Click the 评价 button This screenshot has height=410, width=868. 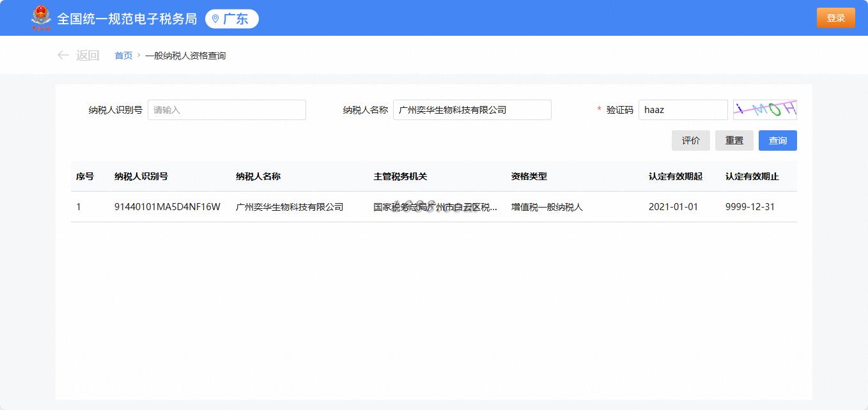click(x=691, y=140)
